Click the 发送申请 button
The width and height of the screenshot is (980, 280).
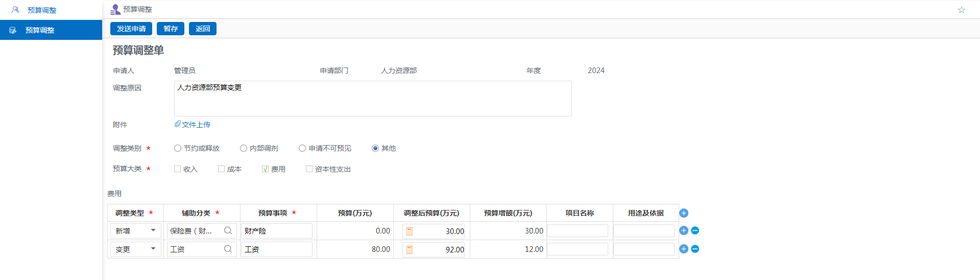click(131, 29)
